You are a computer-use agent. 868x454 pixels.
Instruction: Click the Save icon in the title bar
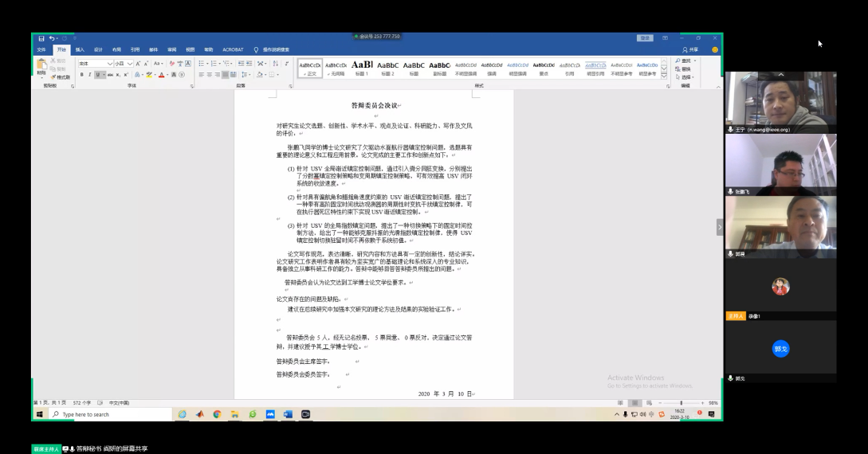coord(41,38)
